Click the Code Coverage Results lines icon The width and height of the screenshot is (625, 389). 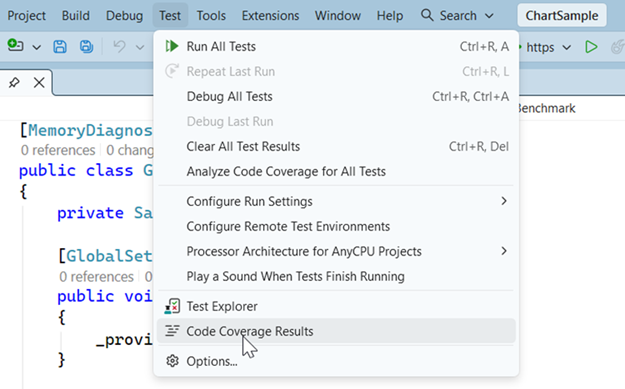pyautogui.click(x=172, y=331)
